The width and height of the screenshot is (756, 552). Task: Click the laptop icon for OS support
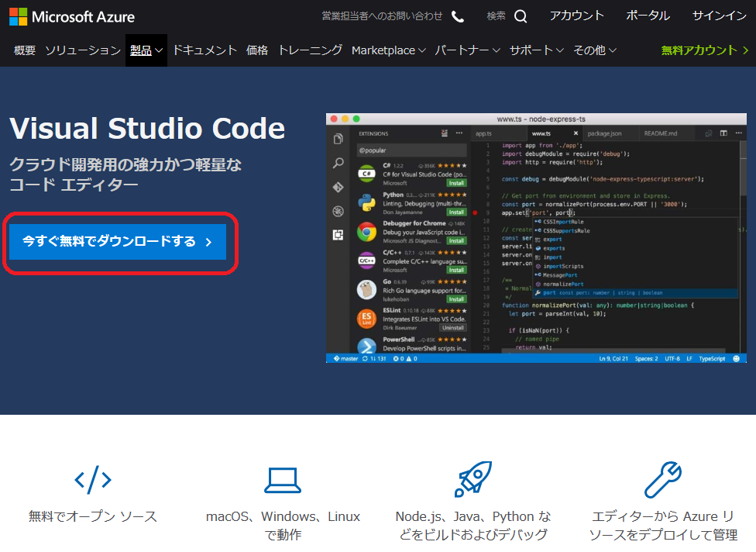coord(283,480)
